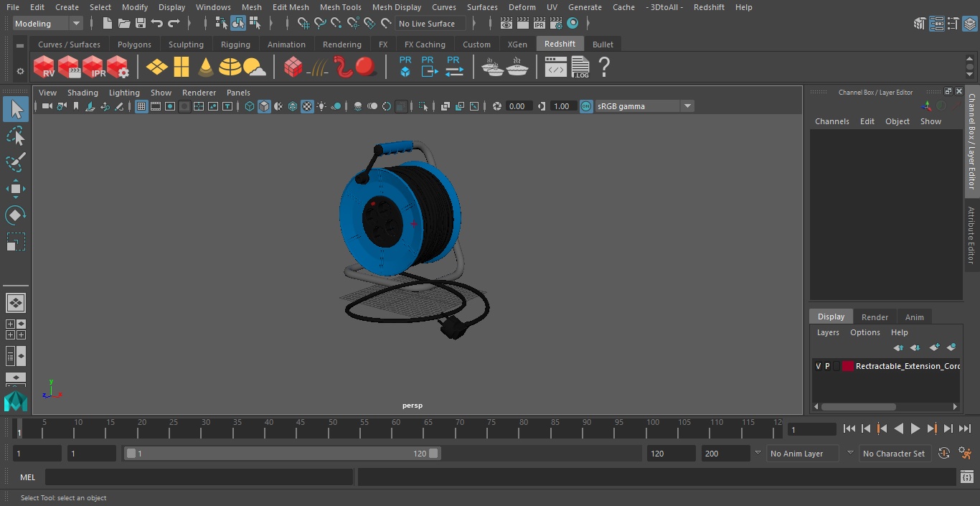Play animation forward
The image size is (980, 506).
tap(915, 428)
